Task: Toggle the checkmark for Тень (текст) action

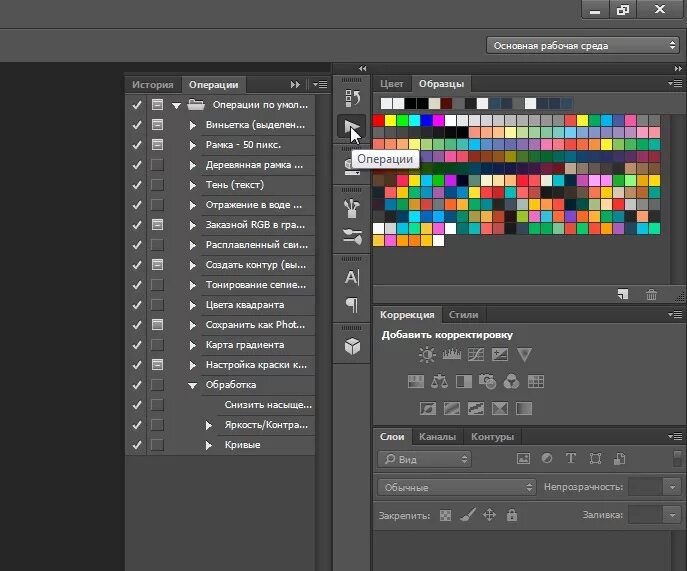Action: click(137, 185)
